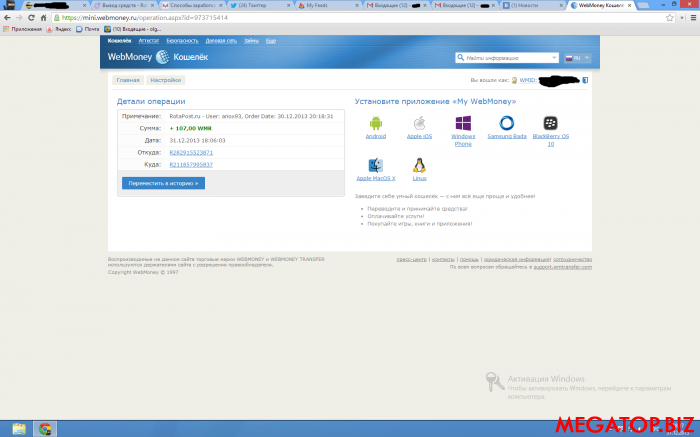This screenshot has width=700, height=437.
Task: Switch to the Вывод средств browser tab
Action: [x=124, y=5]
